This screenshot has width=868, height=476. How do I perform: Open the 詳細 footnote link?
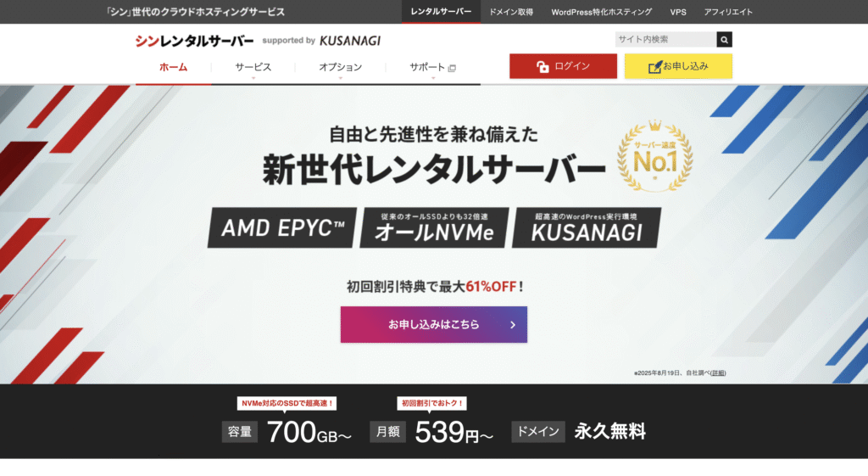point(718,373)
